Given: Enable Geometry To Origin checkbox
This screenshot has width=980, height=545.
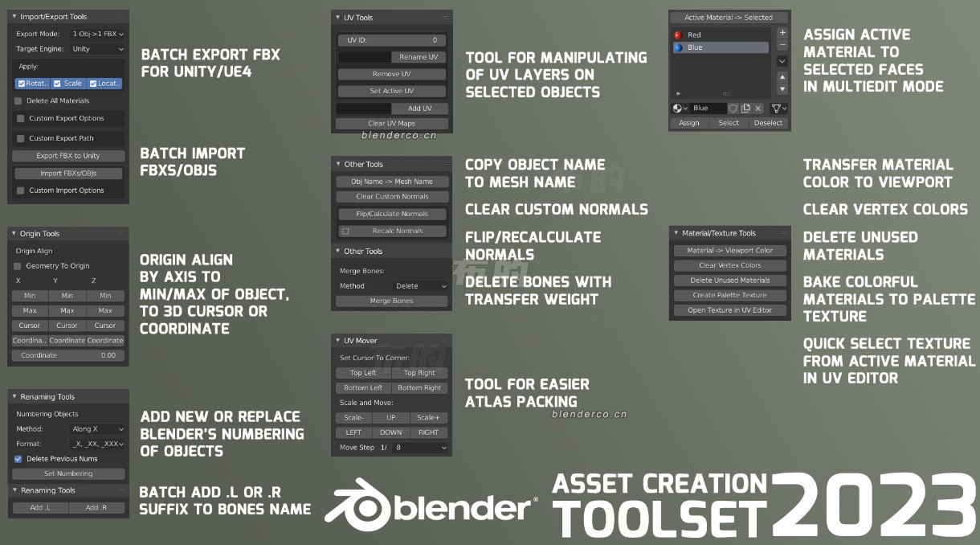Looking at the screenshot, I should pos(18,266).
